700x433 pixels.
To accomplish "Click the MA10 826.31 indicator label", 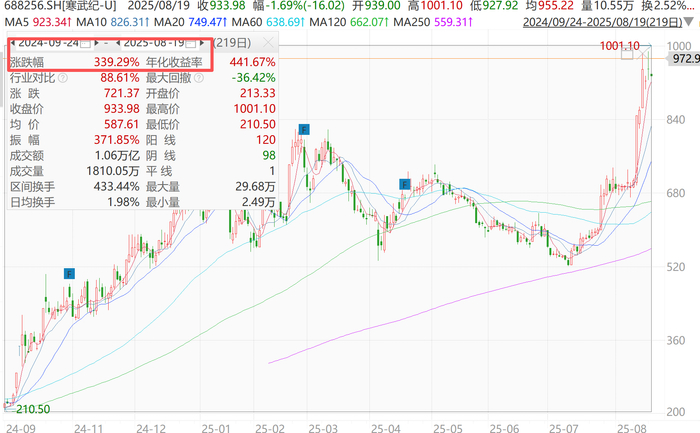I will point(113,22).
